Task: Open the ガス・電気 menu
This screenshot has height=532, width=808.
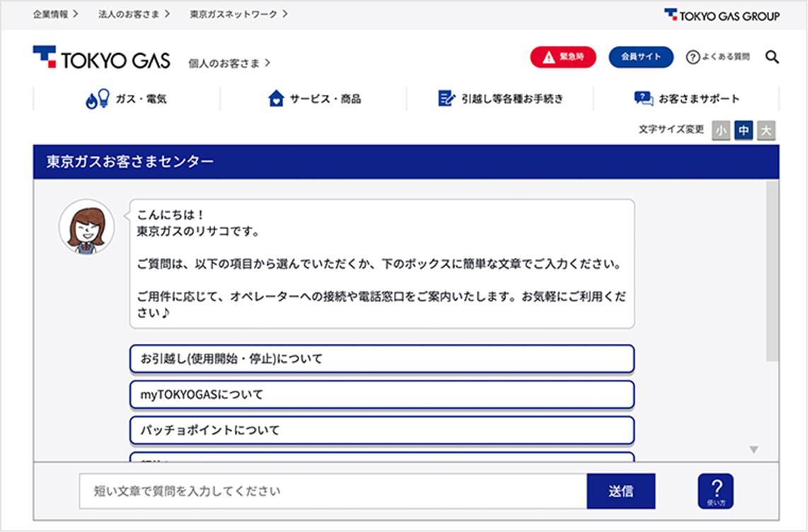Action: click(x=126, y=98)
